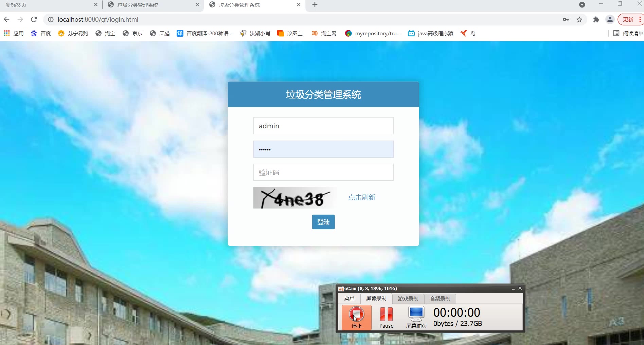Focus the username field containing admin
The image size is (644, 345).
(323, 126)
